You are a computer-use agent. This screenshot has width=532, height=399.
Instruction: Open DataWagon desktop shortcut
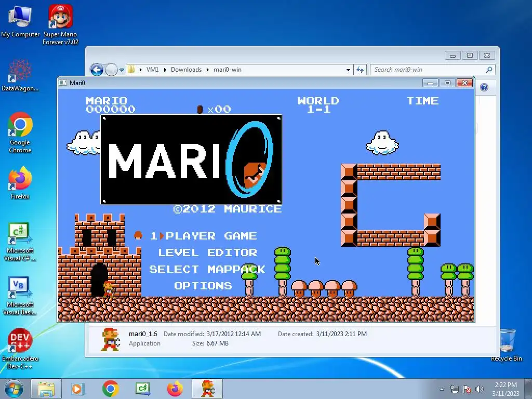[20, 75]
